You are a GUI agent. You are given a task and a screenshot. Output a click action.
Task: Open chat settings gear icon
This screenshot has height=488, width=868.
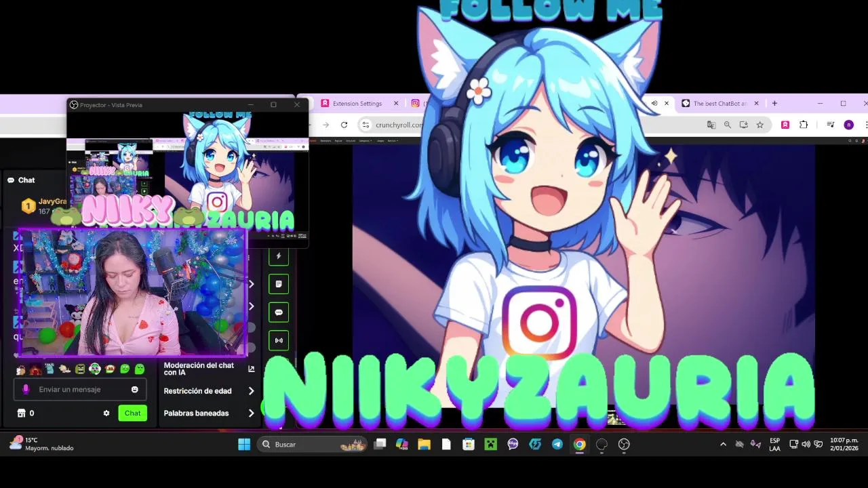(x=106, y=413)
